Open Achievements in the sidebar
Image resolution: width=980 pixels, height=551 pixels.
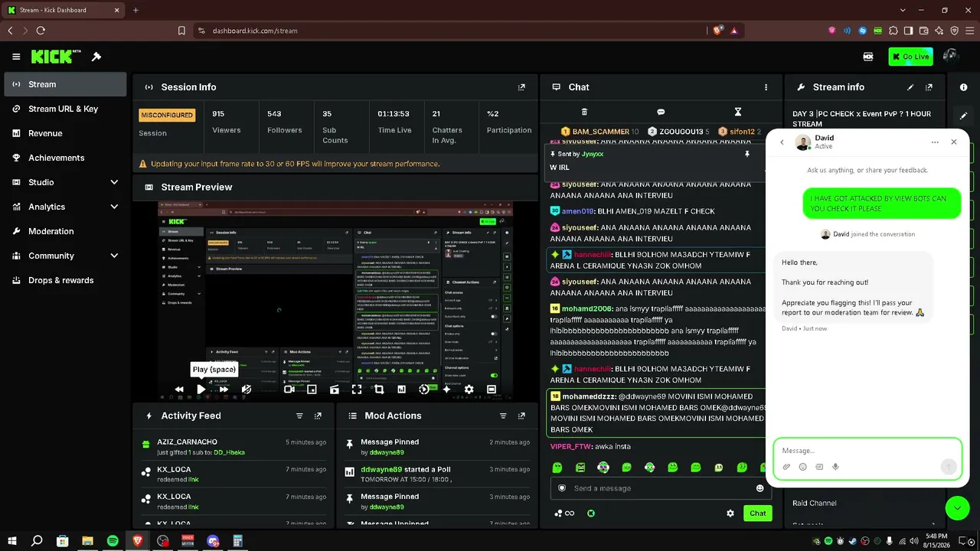point(65,158)
